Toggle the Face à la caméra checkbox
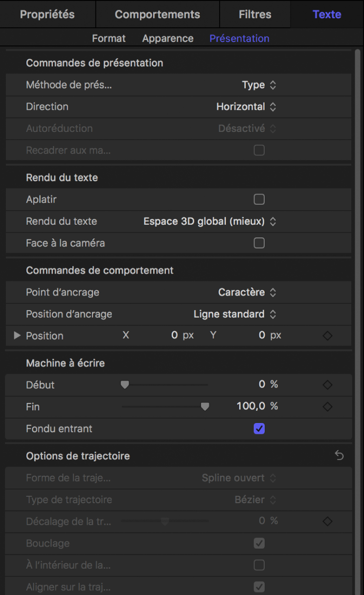The width and height of the screenshot is (364, 595). coord(259,243)
